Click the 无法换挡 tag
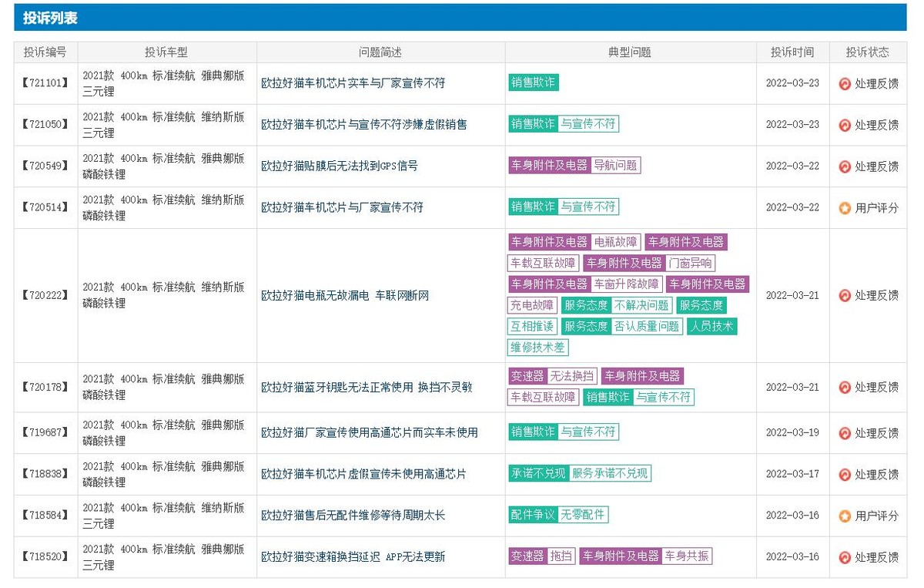Viewport: 924px width, 588px height. (572, 376)
